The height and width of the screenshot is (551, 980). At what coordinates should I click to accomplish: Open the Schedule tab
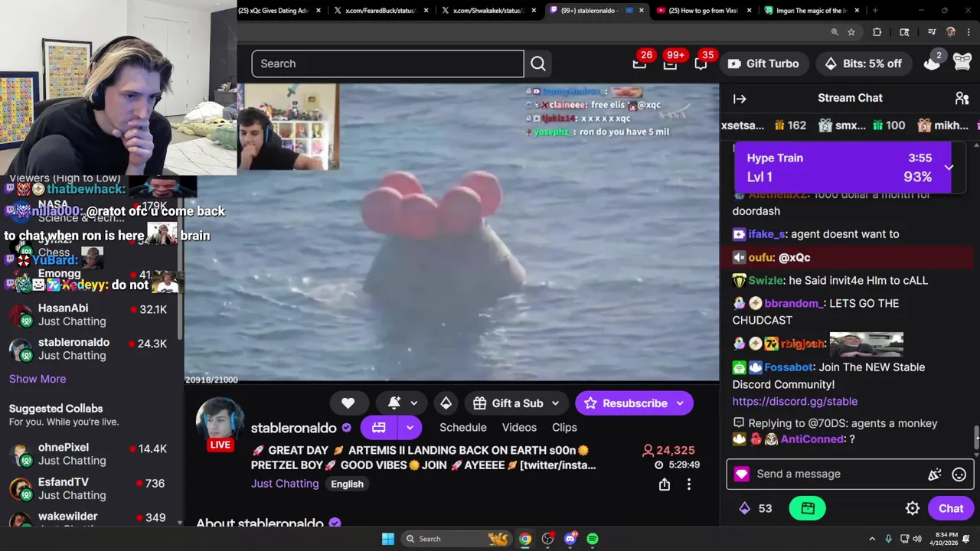(462, 428)
